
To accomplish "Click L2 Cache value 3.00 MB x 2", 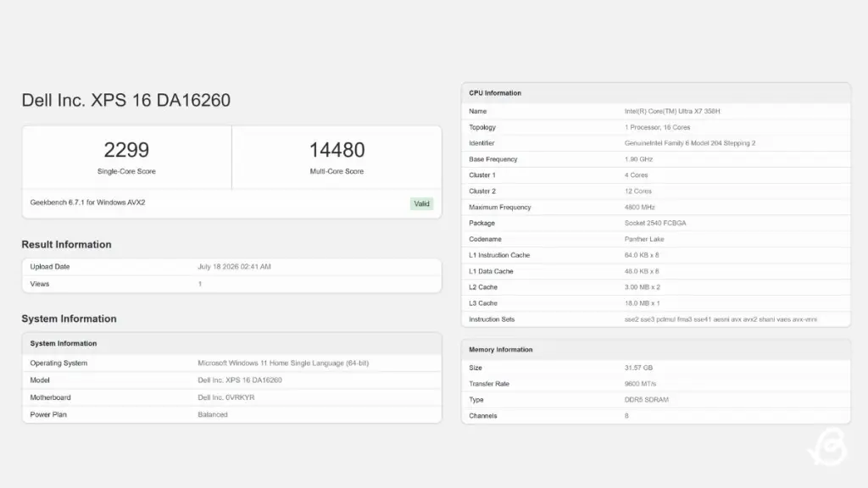I will click(643, 288).
